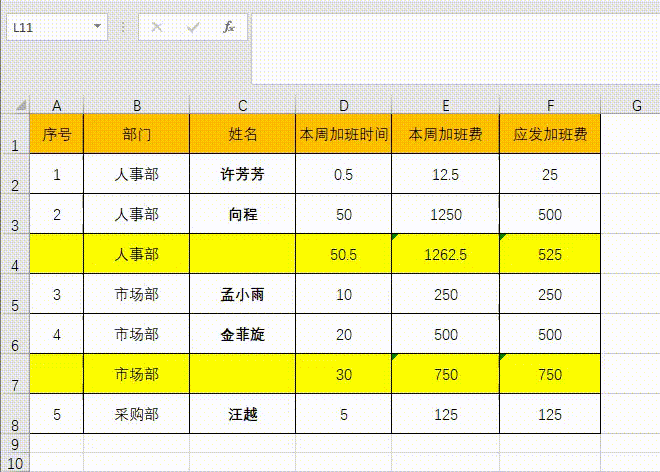
Task: Click the 5 hours cell for 汪越
Action: click(343, 414)
